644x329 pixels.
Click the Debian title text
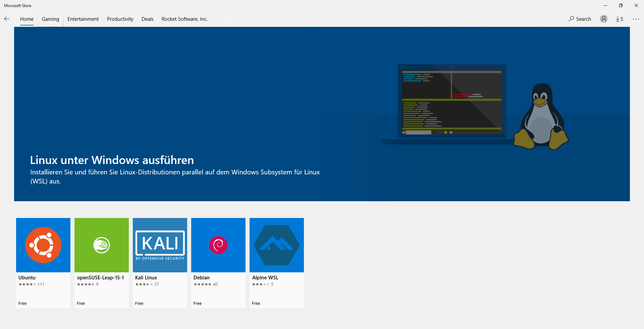pyautogui.click(x=202, y=278)
